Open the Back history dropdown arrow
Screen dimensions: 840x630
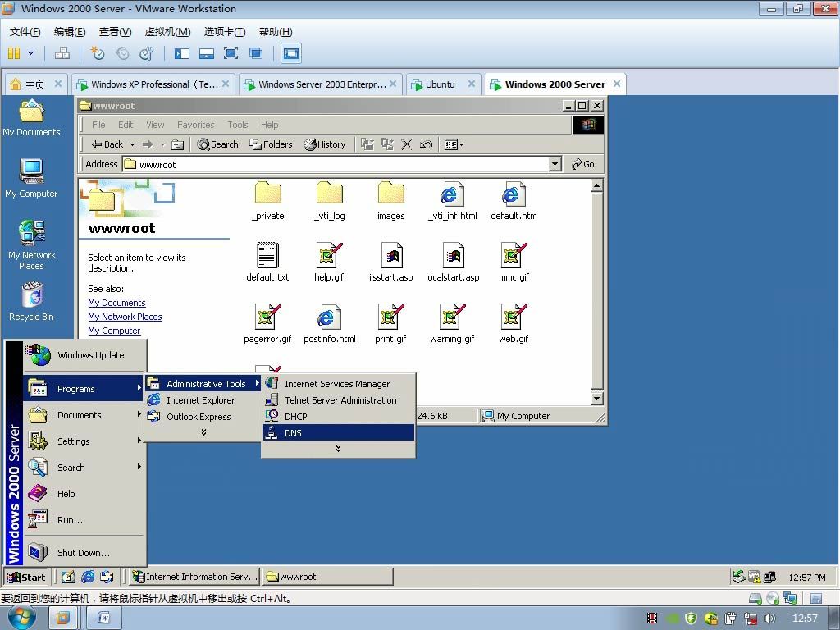[132, 144]
